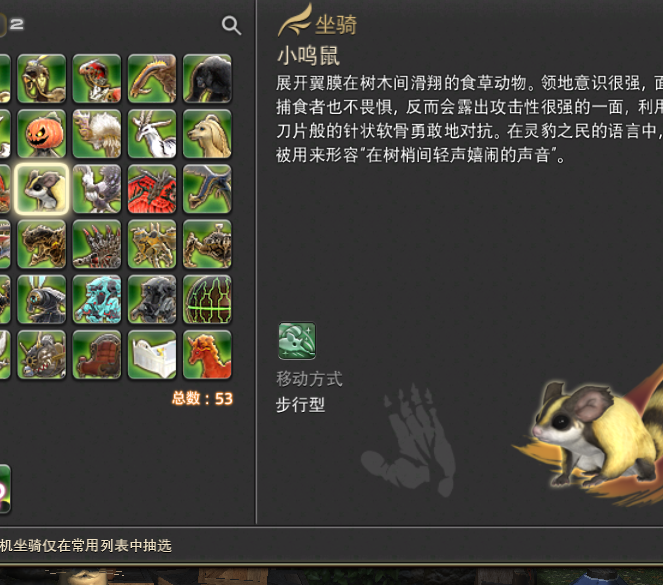Select the golden llama mount icon
This screenshot has width=663, height=585.
tap(207, 134)
